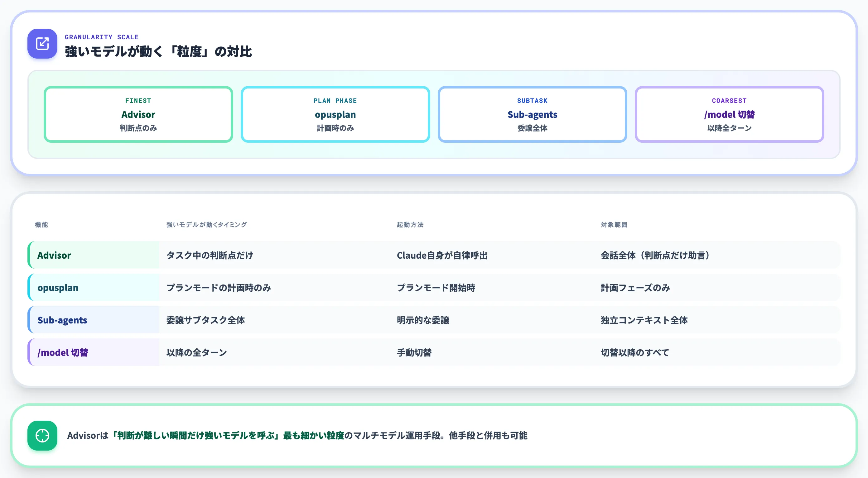Image resolution: width=868 pixels, height=478 pixels.
Task: Click the cell プランモードの計画時のみ
Action: tap(219, 287)
